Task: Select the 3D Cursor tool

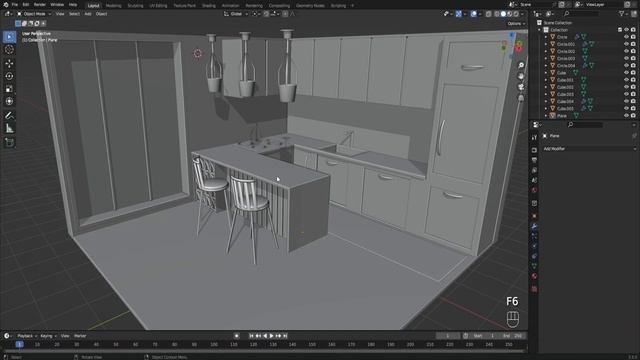Action: (9, 49)
